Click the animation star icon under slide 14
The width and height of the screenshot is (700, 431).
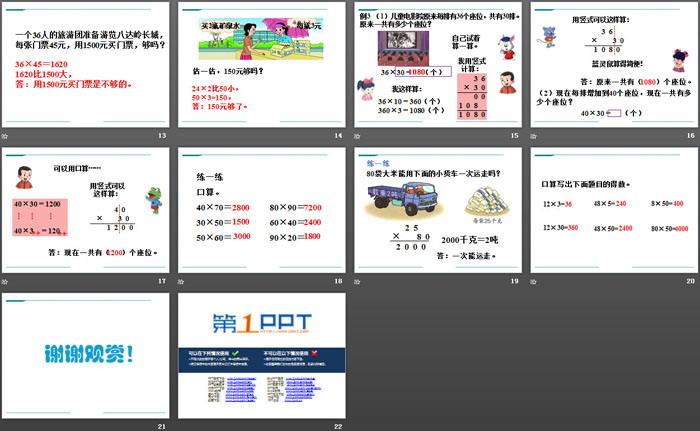(182, 135)
